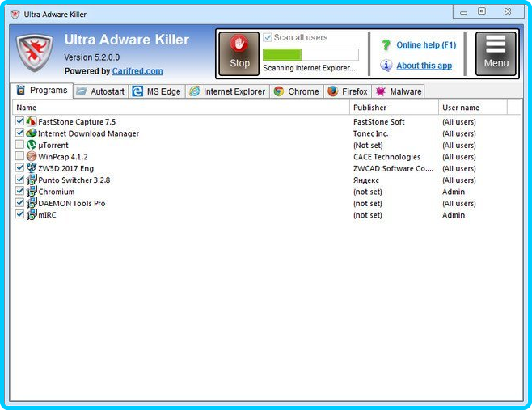Open the About this app link

(x=424, y=66)
